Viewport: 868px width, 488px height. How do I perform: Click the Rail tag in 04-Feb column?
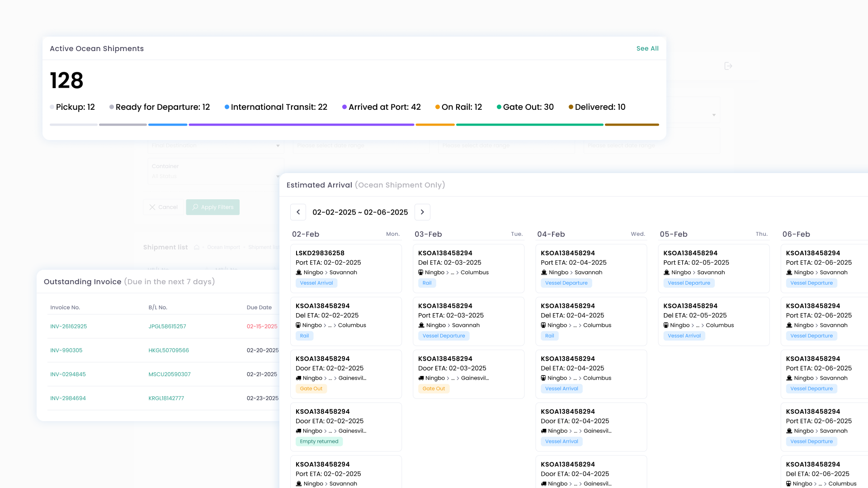(550, 336)
